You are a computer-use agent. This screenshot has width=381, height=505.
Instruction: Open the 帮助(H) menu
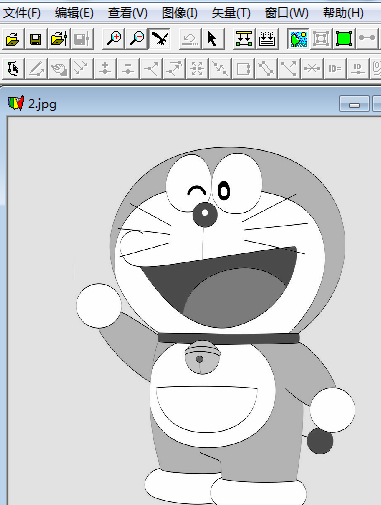coord(343,13)
